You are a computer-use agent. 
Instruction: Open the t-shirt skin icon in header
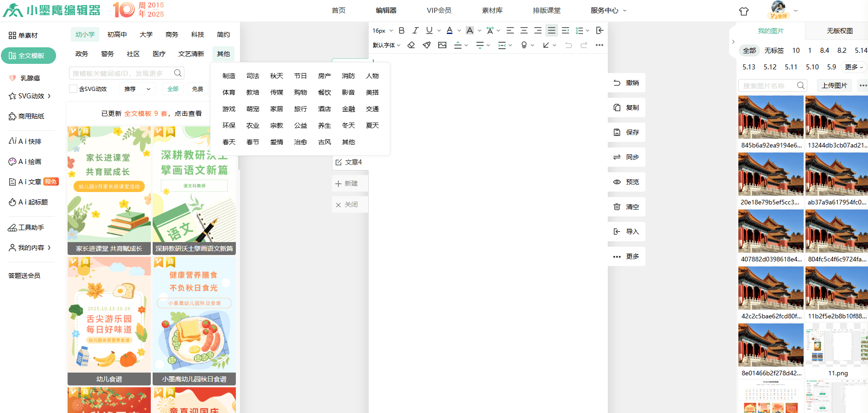[x=743, y=11]
